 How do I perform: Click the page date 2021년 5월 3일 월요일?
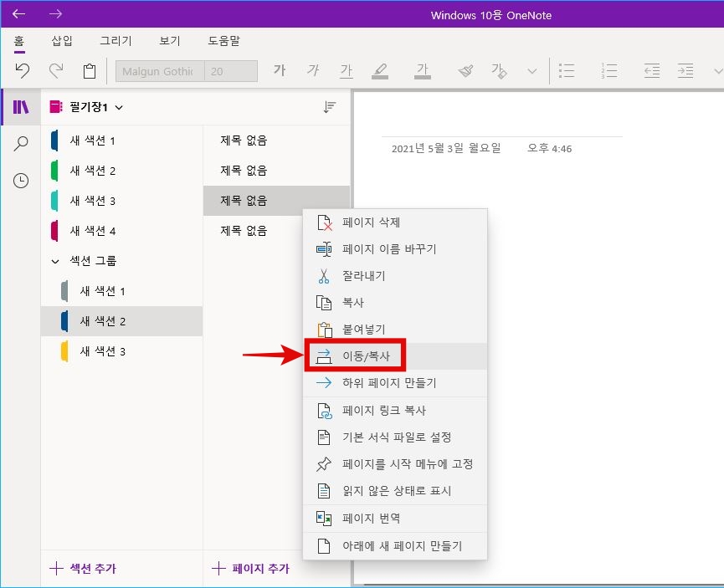coord(446,149)
